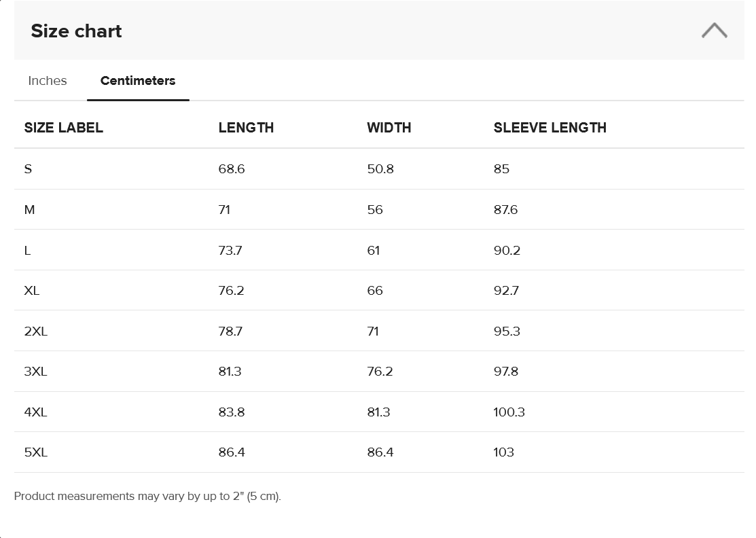The image size is (756, 538).
Task: Select the Centimeters tab
Action: 138,81
